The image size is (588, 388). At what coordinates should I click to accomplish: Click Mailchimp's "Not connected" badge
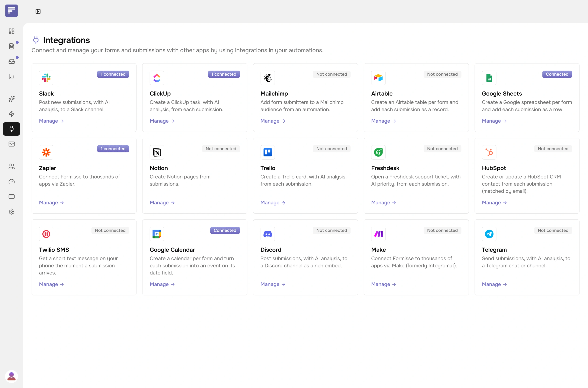tap(332, 74)
